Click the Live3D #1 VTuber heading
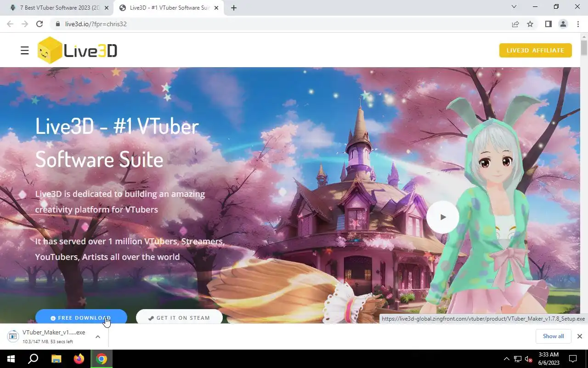Screen dimensions: 588x368 pyautogui.click(x=117, y=143)
